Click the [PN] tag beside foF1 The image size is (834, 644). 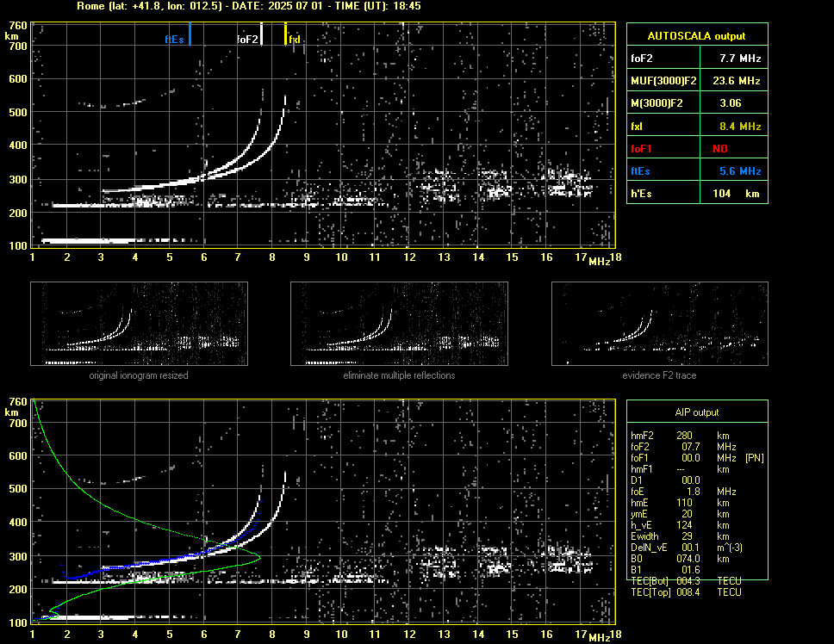(755, 458)
